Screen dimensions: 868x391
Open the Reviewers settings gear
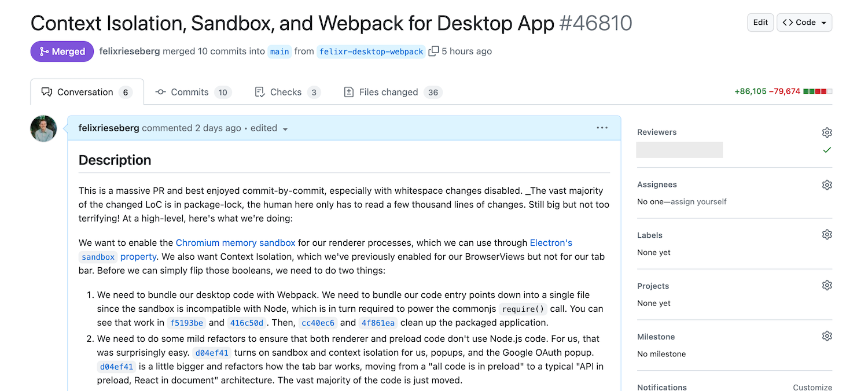coord(826,132)
